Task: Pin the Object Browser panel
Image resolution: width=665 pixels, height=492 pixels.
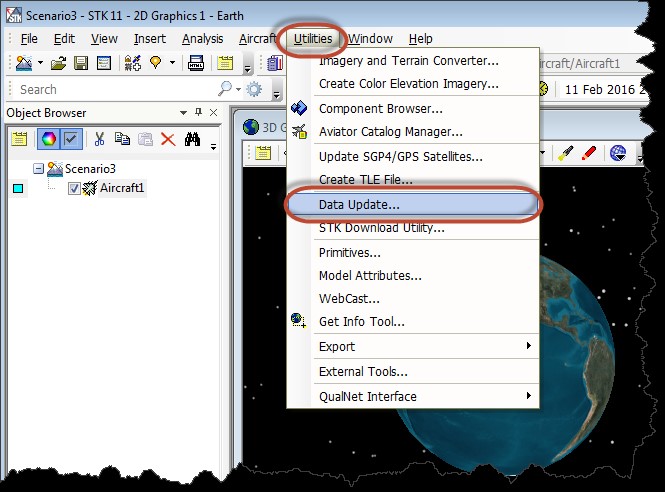Action: click(x=198, y=112)
